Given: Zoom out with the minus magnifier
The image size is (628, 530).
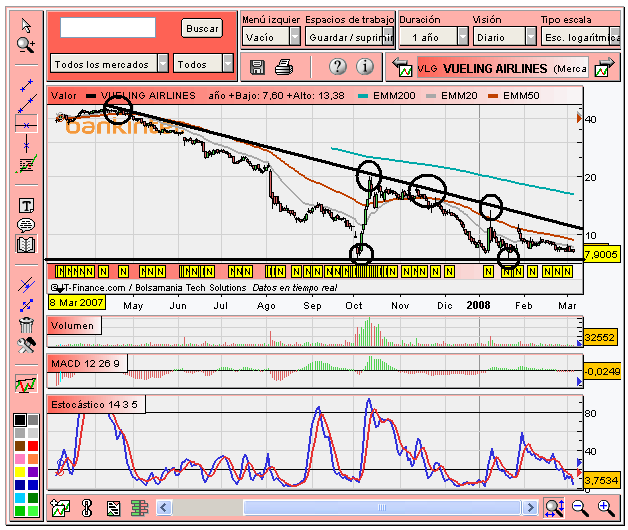Looking at the screenshot, I should tap(580, 508).
